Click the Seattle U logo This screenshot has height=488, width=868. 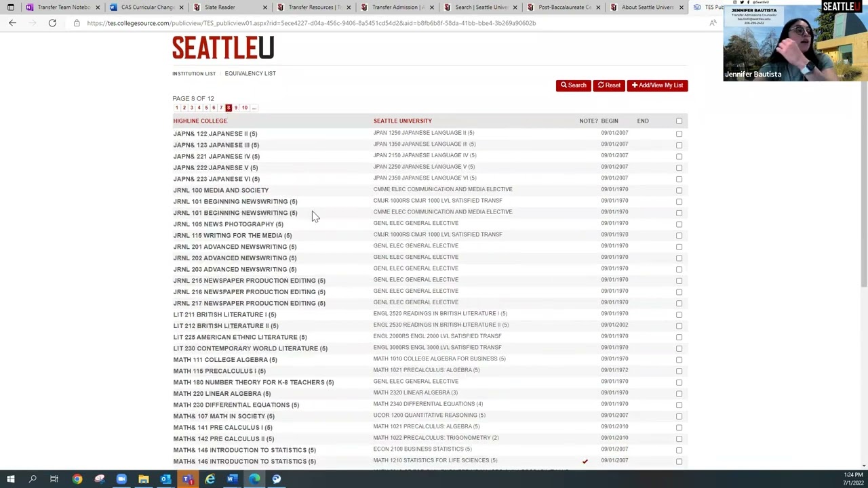pyautogui.click(x=223, y=47)
